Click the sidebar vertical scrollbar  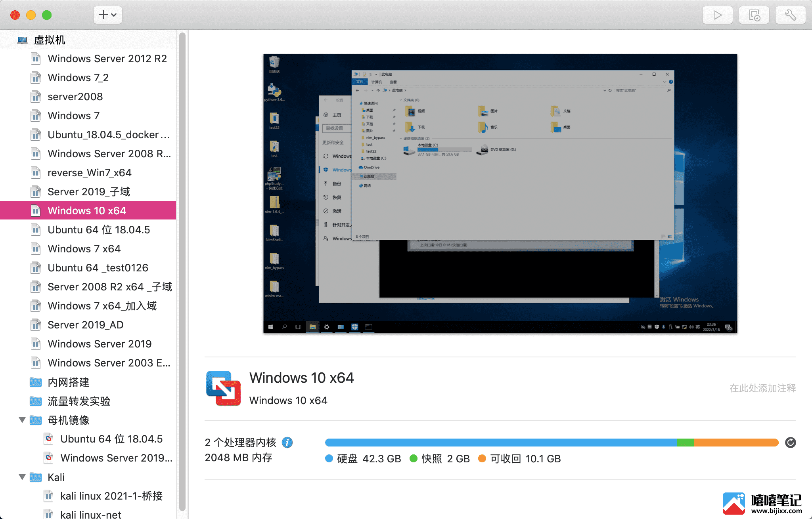tap(182, 272)
